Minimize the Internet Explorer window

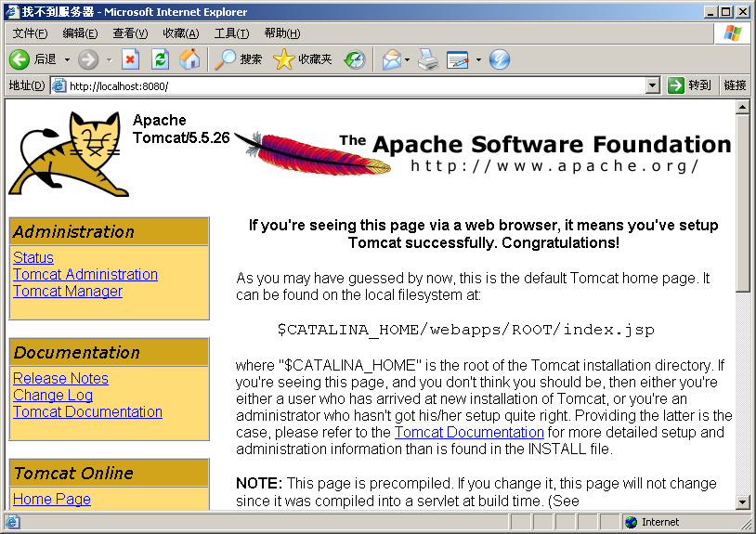point(710,11)
